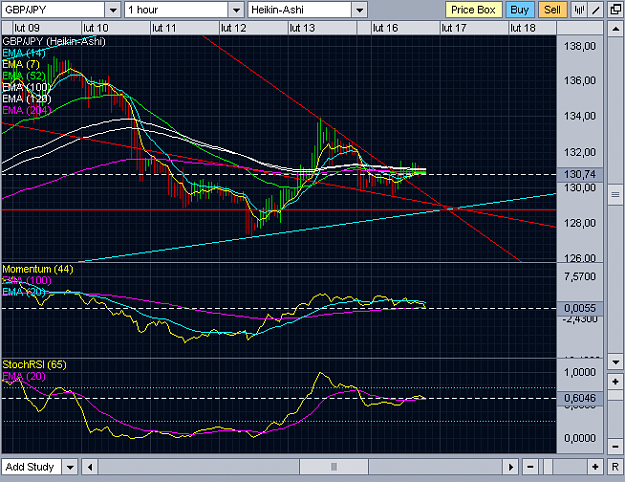The width and height of the screenshot is (625, 482).
Task: Click the Price Box button
Action: click(x=473, y=10)
